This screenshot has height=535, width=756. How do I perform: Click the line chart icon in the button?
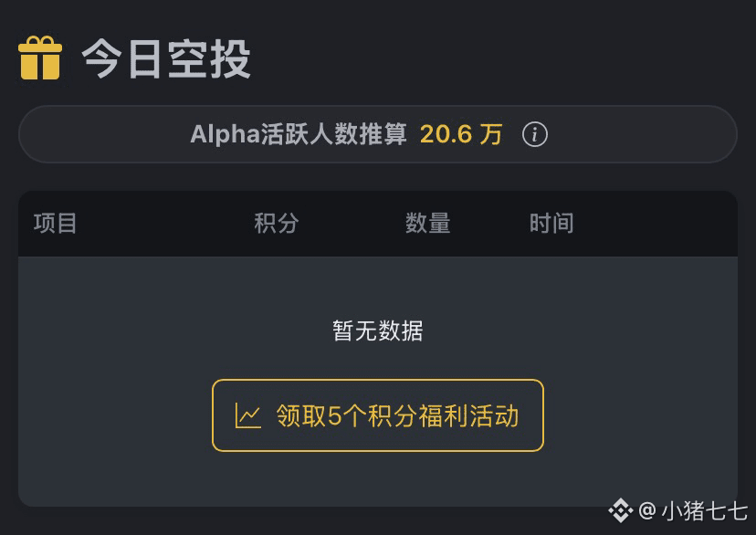click(247, 416)
